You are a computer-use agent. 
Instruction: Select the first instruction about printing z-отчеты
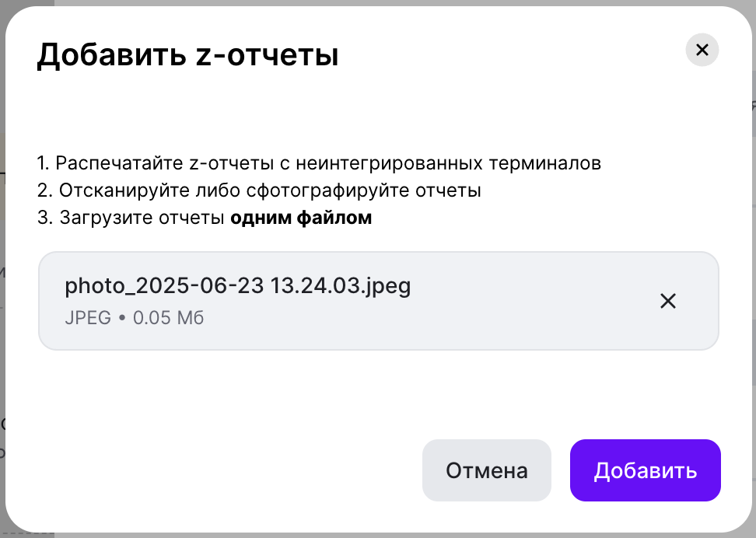coord(319,164)
